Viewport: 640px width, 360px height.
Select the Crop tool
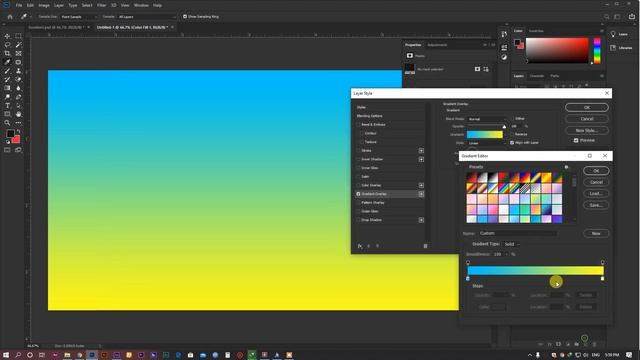point(7,53)
